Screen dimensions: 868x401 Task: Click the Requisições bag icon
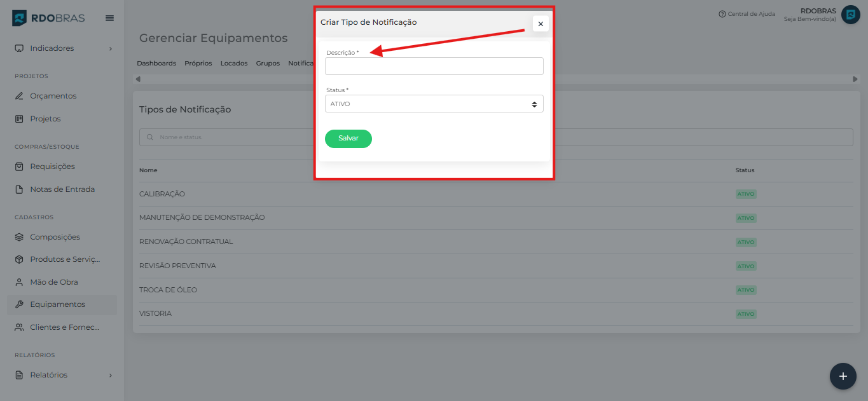(19, 167)
